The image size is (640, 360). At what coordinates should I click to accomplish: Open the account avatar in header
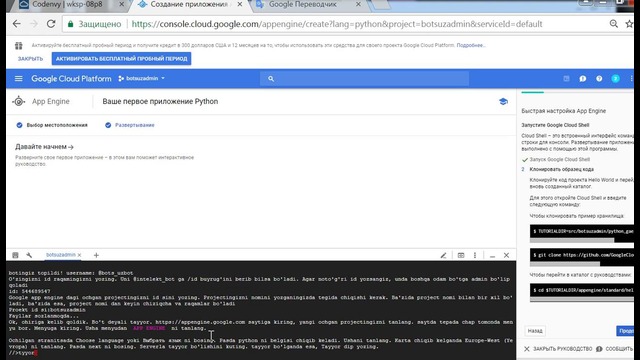[615, 78]
